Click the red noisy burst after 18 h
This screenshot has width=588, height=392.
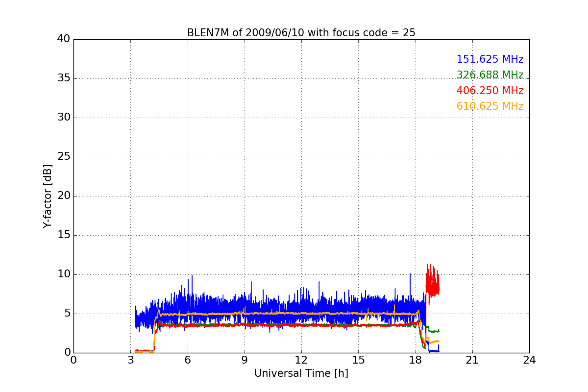pyautogui.click(x=432, y=284)
